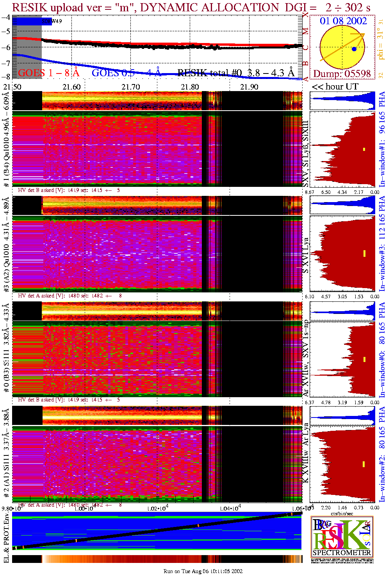392x577 pixels.
Task: Click the red GOES 1 – 8 Å legend
Action: click(x=48, y=73)
